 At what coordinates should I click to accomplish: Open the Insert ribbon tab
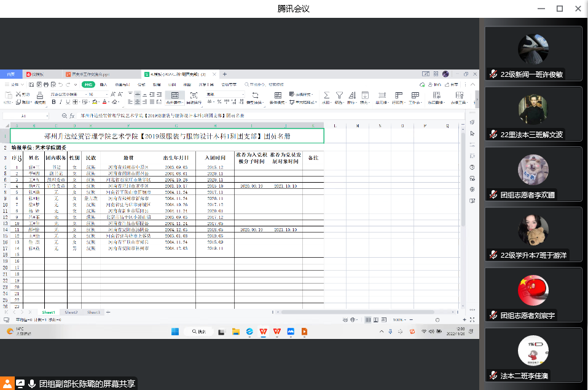103,84
